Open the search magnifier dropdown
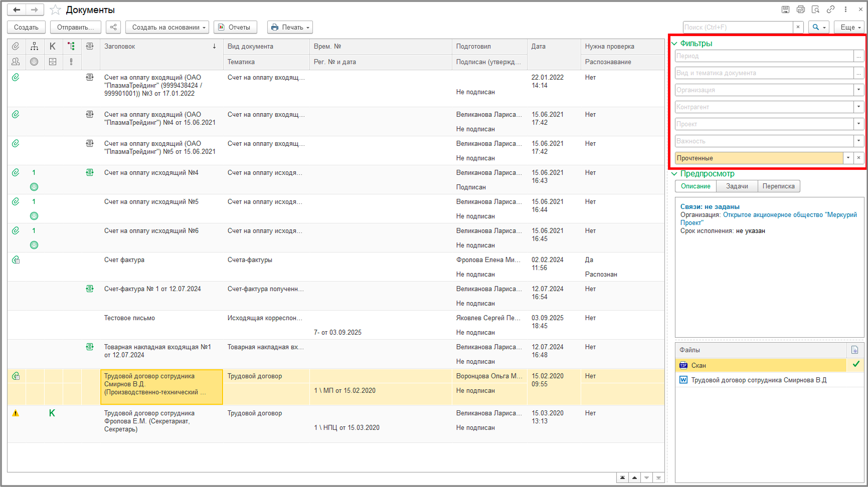Image resolution: width=868 pixels, height=487 pixels. click(x=819, y=27)
